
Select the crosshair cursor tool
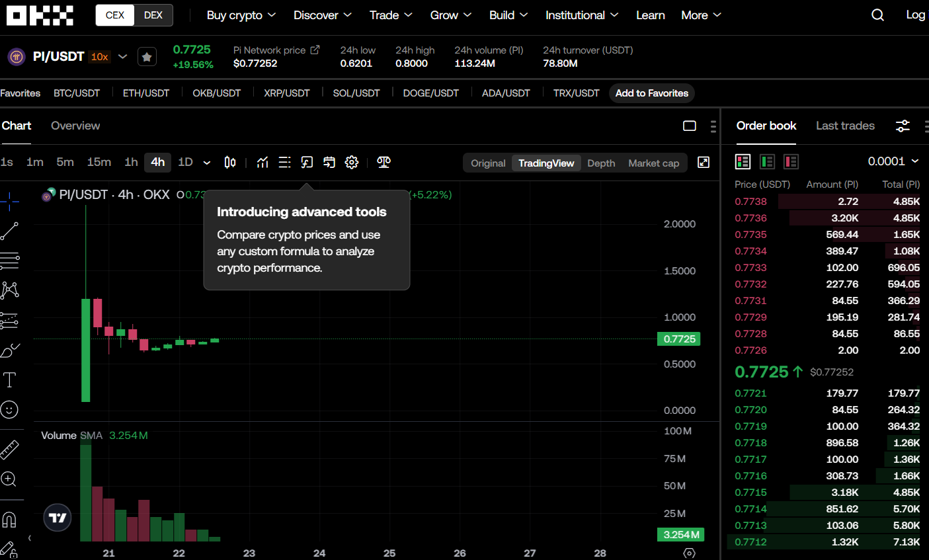[x=9, y=201]
